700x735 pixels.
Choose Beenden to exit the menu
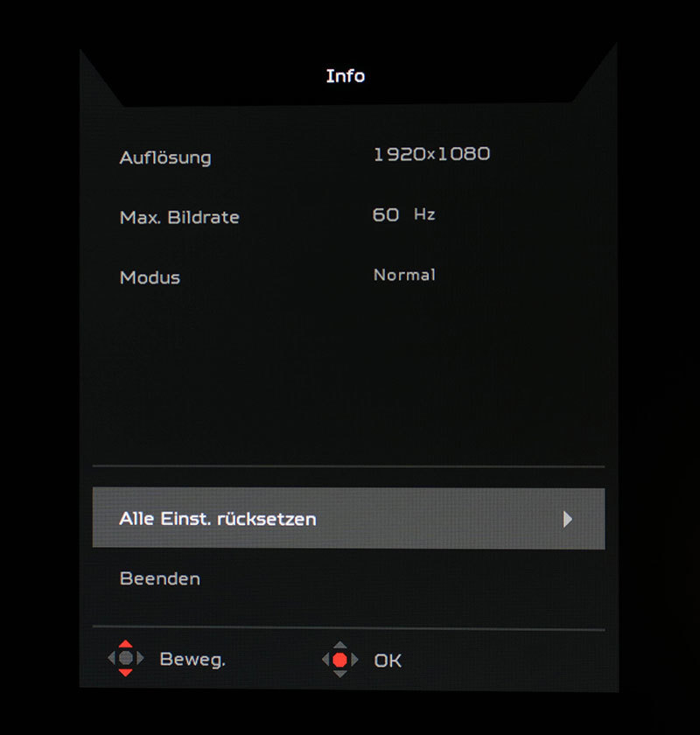coord(160,578)
